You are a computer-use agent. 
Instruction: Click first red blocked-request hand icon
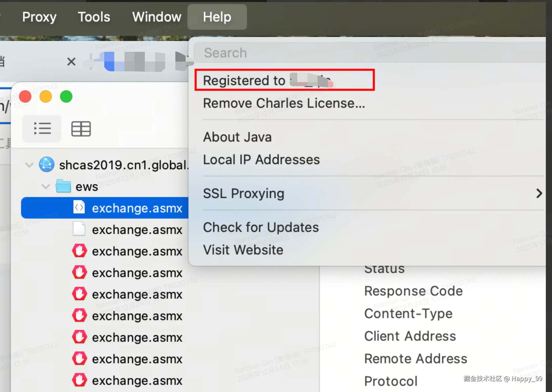[79, 251]
